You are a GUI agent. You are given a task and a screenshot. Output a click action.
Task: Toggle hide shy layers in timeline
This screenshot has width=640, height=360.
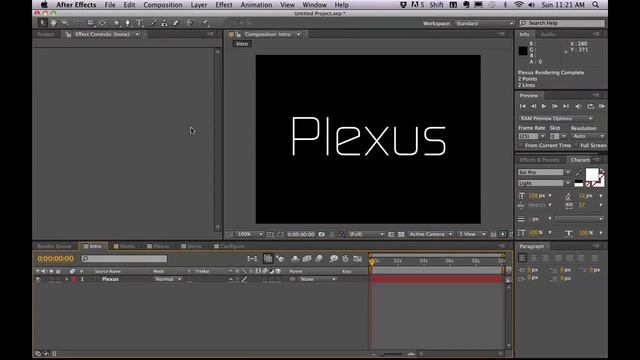click(295, 258)
